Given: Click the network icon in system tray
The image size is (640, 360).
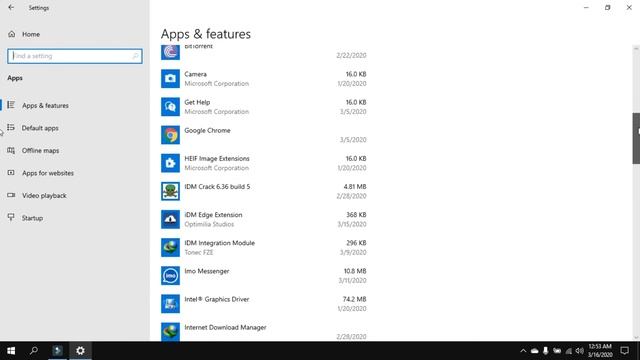Looking at the screenshot, I should [x=569, y=351].
